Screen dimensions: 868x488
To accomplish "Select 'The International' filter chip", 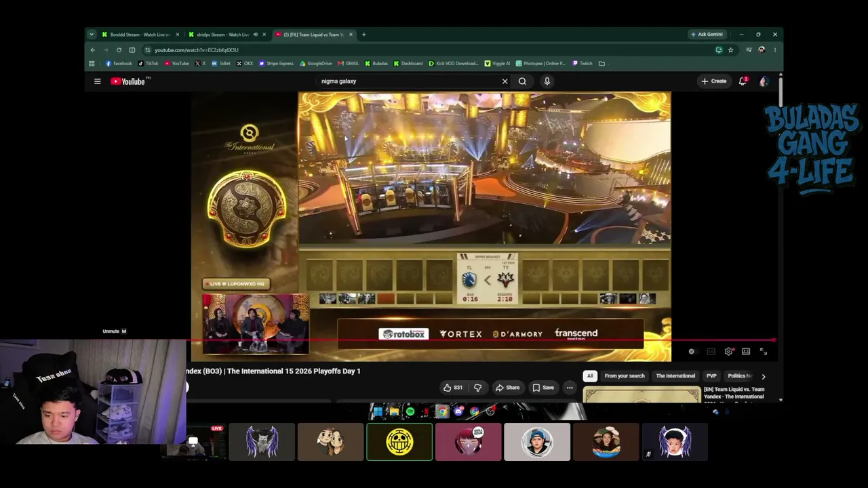I will click(675, 376).
